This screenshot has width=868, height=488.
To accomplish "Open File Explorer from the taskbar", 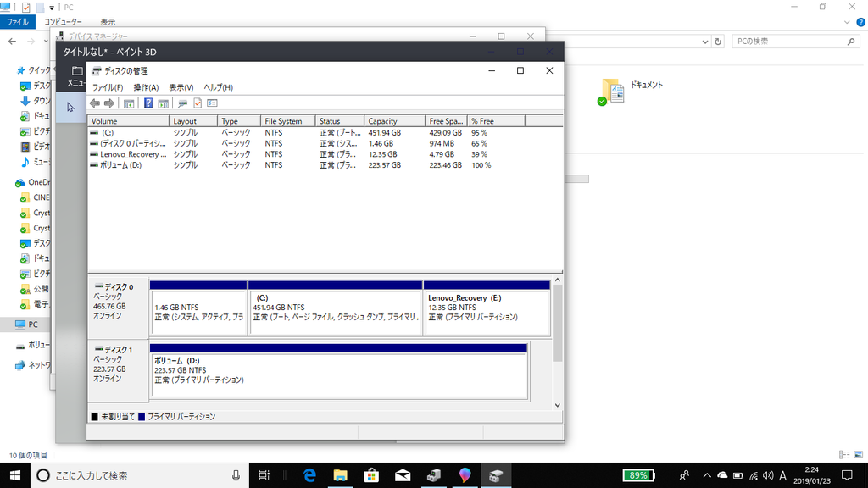I will coord(341,475).
